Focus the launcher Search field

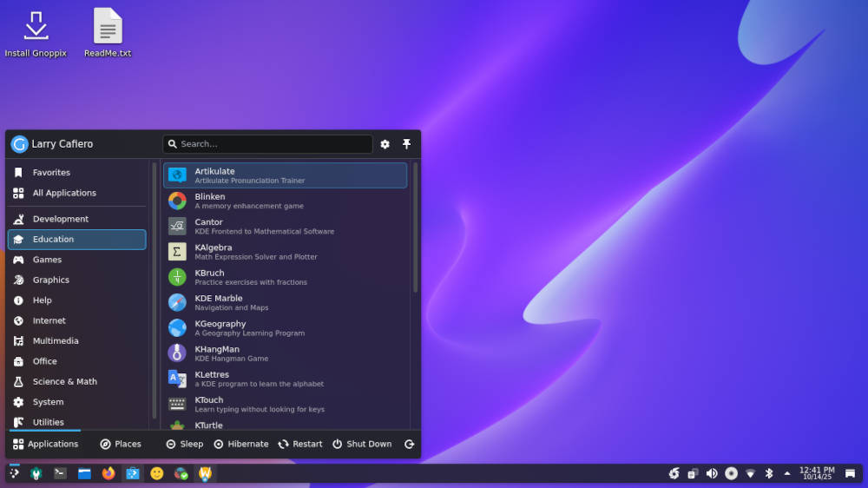[x=267, y=144]
